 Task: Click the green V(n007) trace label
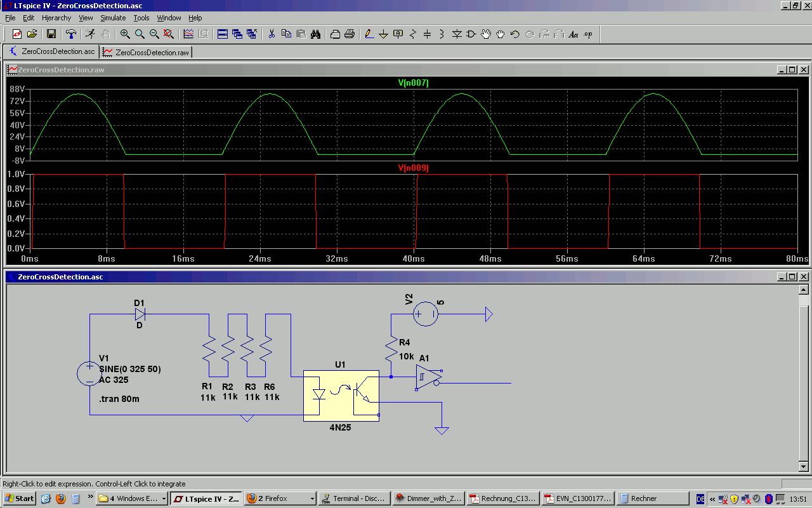413,83
